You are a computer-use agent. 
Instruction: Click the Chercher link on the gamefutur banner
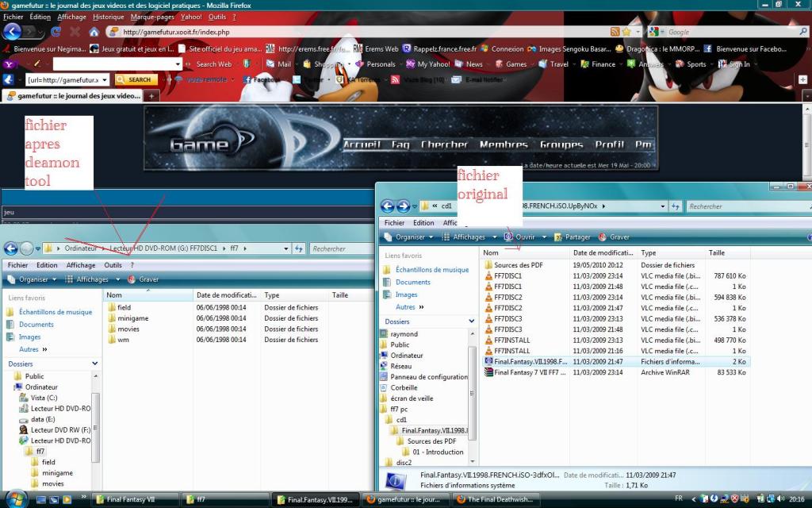tap(444, 144)
